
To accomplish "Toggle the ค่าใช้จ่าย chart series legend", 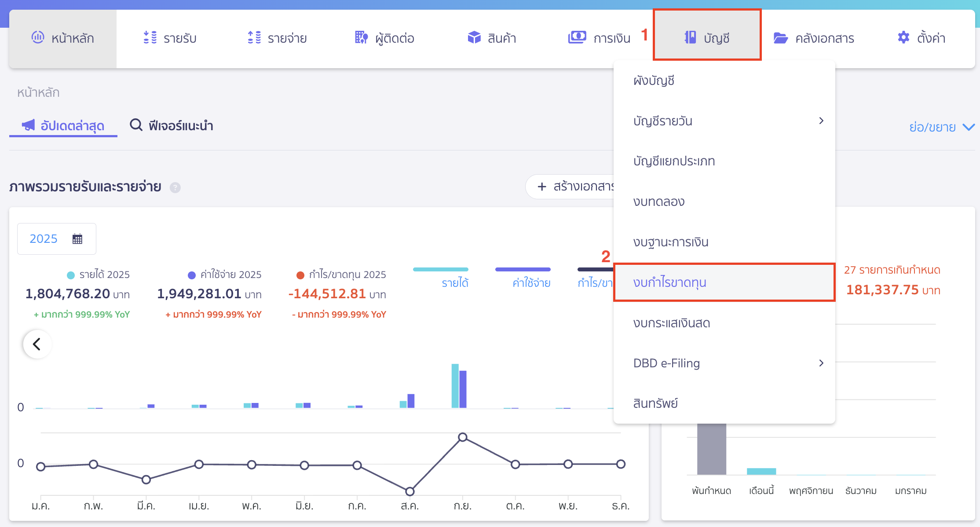I will click(x=531, y=282).
